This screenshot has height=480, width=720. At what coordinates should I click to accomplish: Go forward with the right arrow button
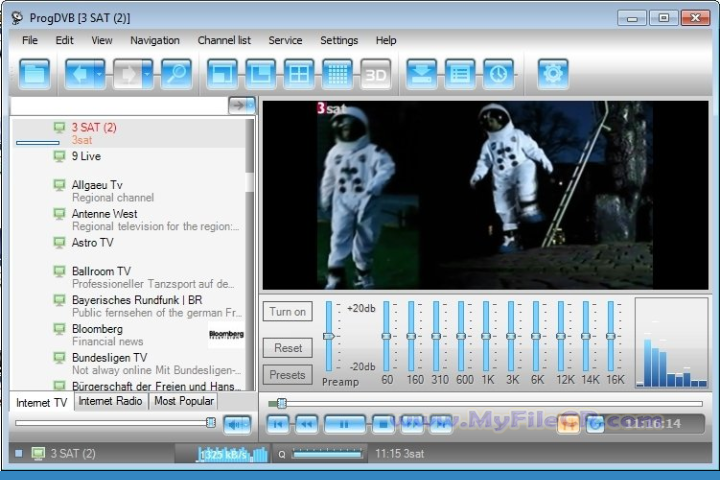click(127, 73)
